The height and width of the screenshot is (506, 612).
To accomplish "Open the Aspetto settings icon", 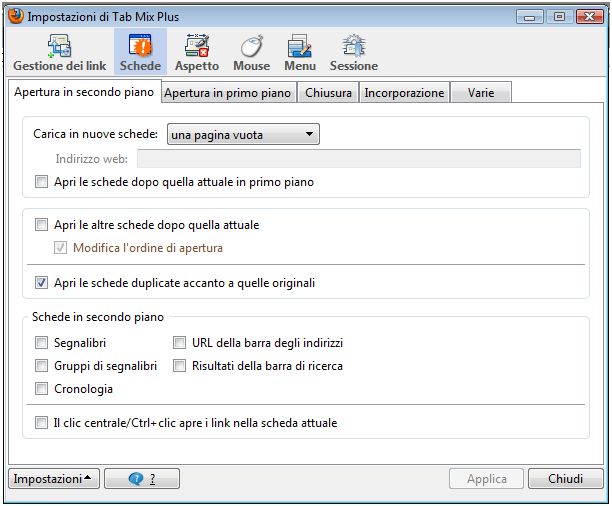I will (197, 51).
